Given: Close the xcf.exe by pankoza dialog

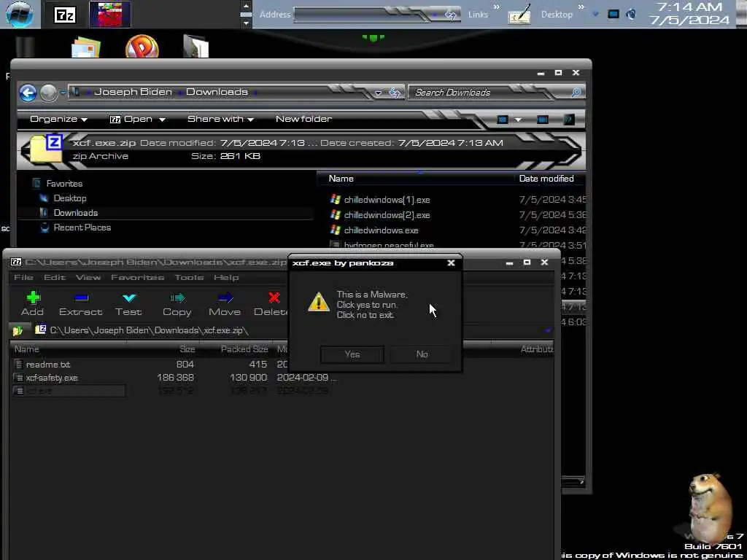Looking at the screenshot, I should [451, 262].
